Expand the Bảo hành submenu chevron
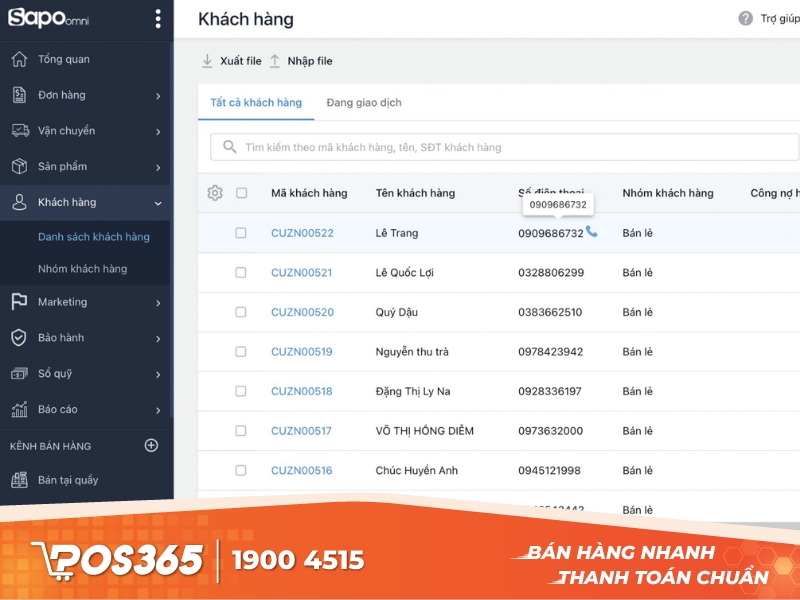 [158, 339]
